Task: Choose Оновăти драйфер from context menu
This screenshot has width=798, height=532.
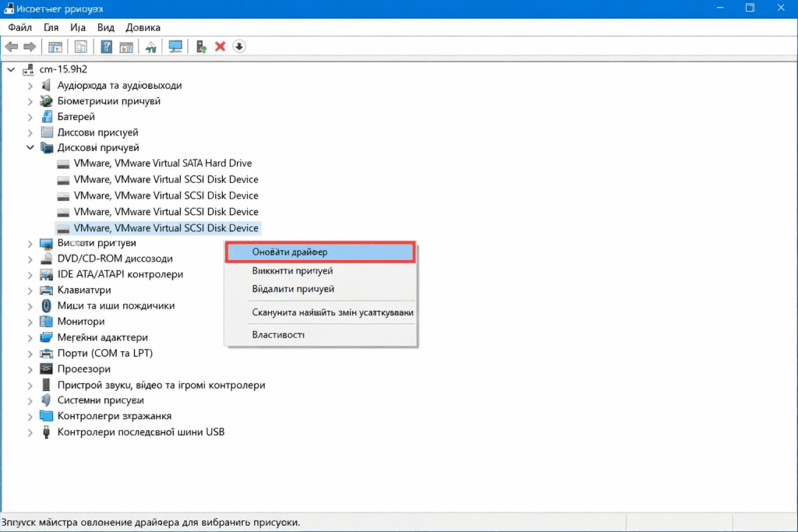Action: point(290,252)
